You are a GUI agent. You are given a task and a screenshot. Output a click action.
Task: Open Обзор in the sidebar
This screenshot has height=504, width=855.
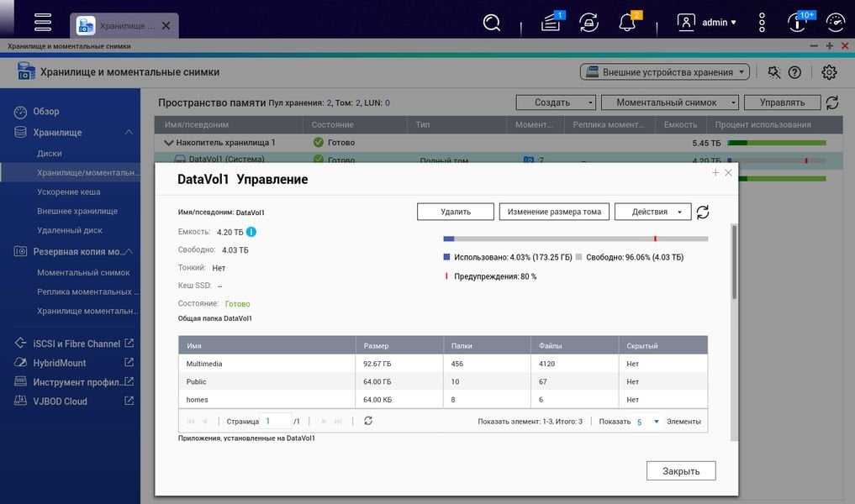45,111
